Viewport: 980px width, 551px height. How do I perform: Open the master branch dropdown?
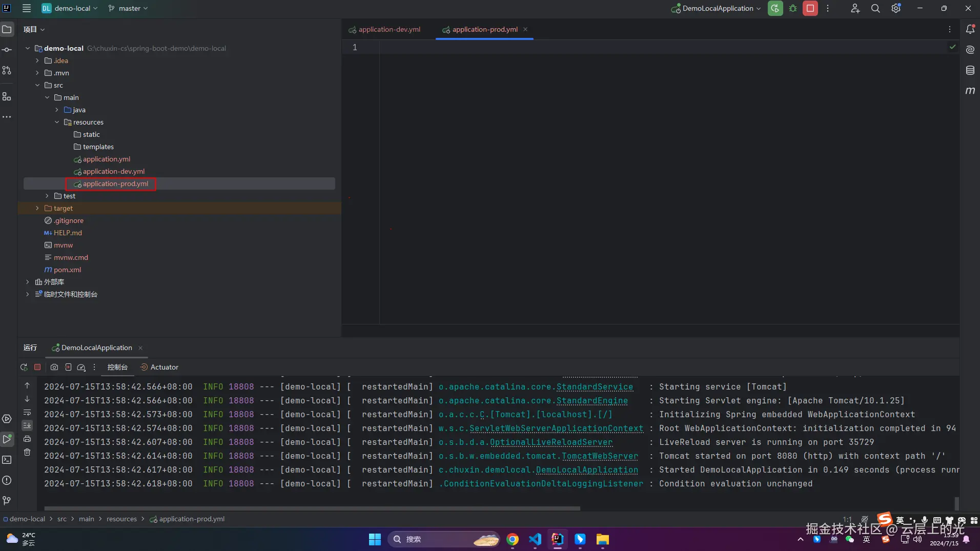click(x=129, y=8)
